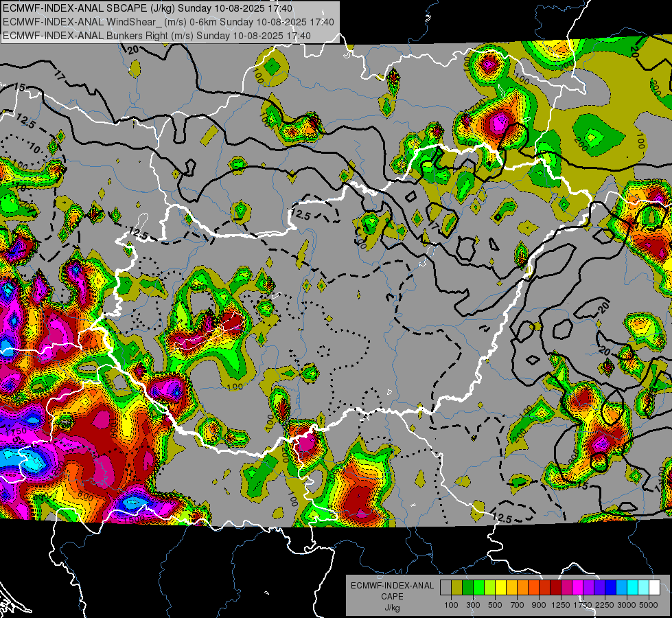
Task: Choose the cyan swatch after 3000 tick
Action: pyautogui.click(x=633, y=587)
